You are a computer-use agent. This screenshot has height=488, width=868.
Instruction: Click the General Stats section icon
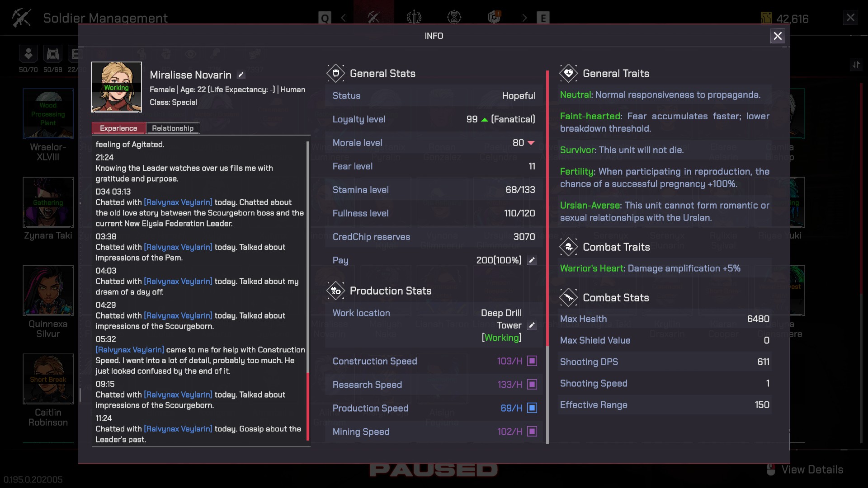(336, 74)
